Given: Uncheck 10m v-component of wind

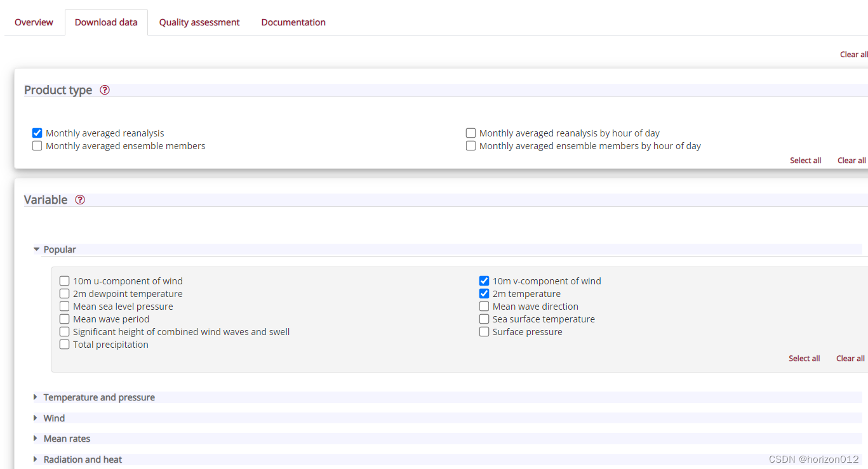Looking at the screenshot, I should [x=484, y=281].
